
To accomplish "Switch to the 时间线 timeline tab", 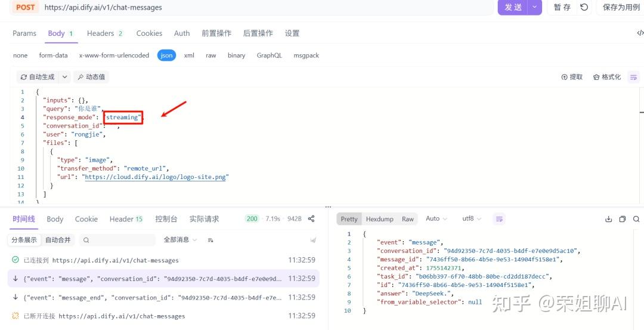I will [23, 219].
